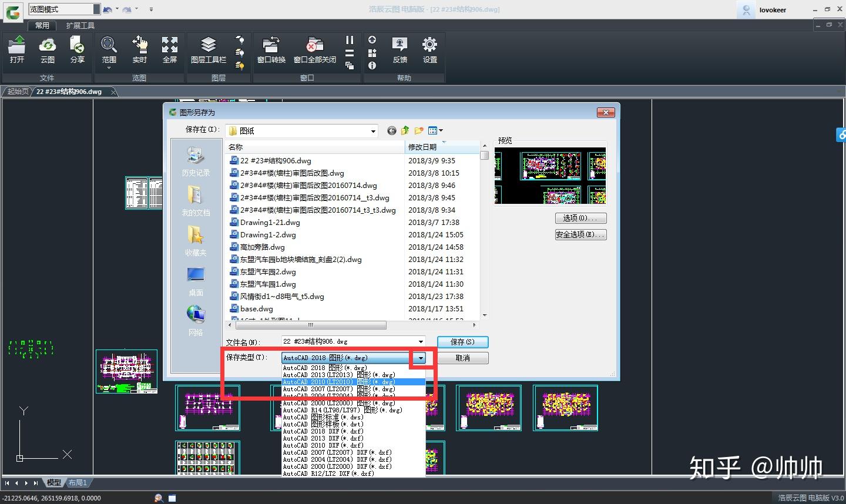The width and height of the screenshot is (846, 504).
Task: Click the 打开 open file icon
Action: point(17,49)
